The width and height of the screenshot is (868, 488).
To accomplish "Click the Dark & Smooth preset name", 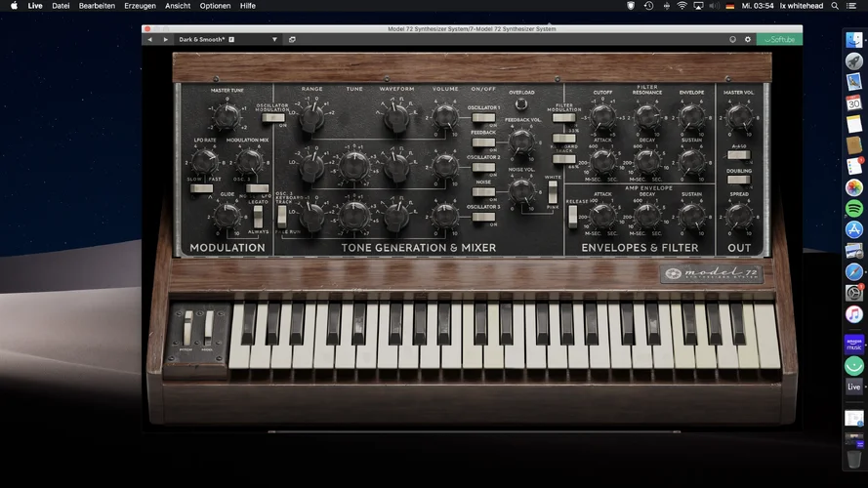I will pyautogui.click(x=201, y=40).
